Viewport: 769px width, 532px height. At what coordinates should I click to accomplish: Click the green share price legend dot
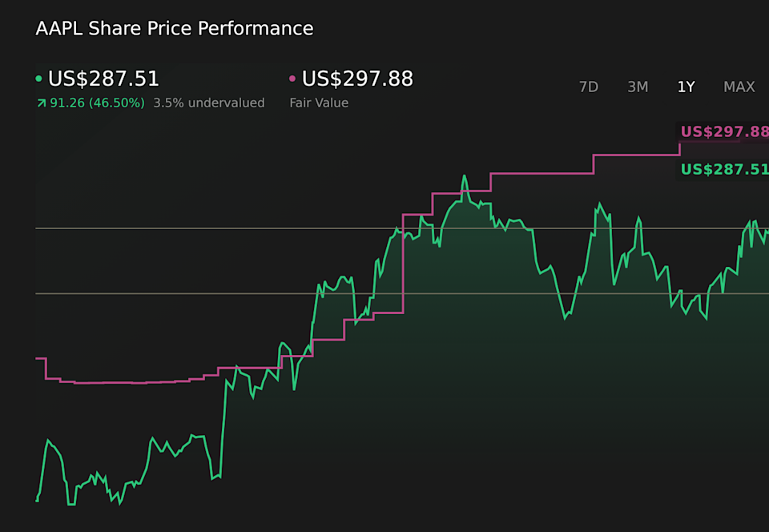point(38,79)
